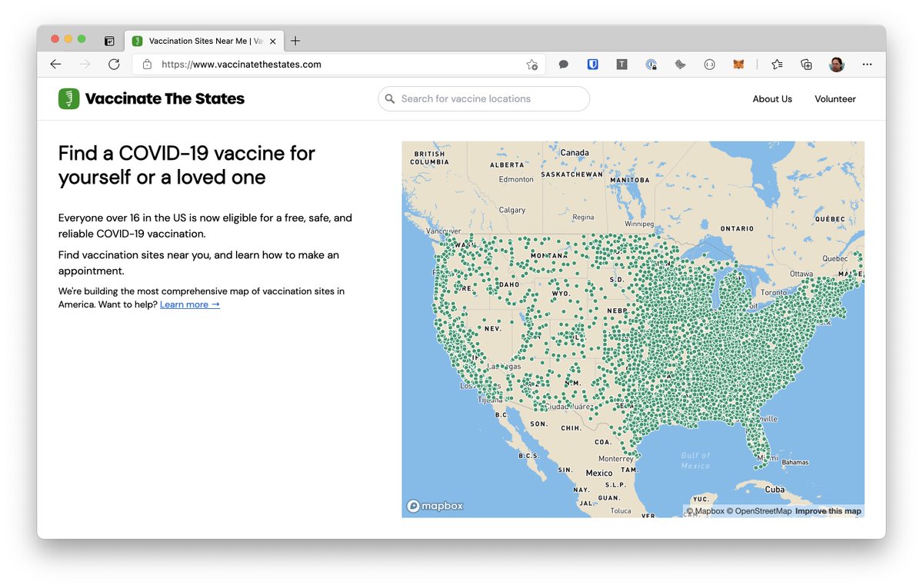Viewport: 923px width, 588px height.
Task: Click the search magnifier icon
Action: pyautogui.click(x=390, y=98)
